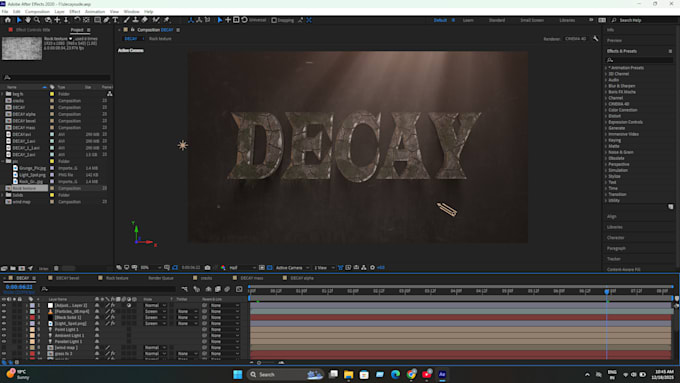Turn off Parallel Light 1 visibility

4,342
